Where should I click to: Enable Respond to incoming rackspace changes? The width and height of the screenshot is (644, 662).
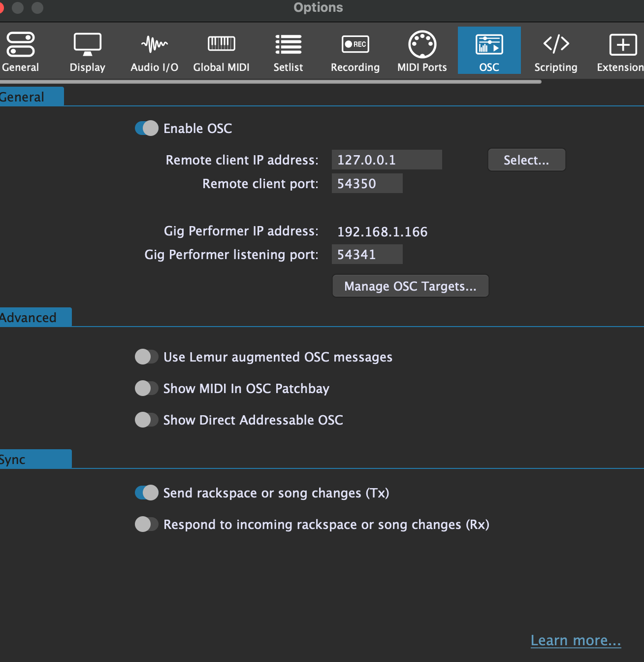(x=147, y=525)
